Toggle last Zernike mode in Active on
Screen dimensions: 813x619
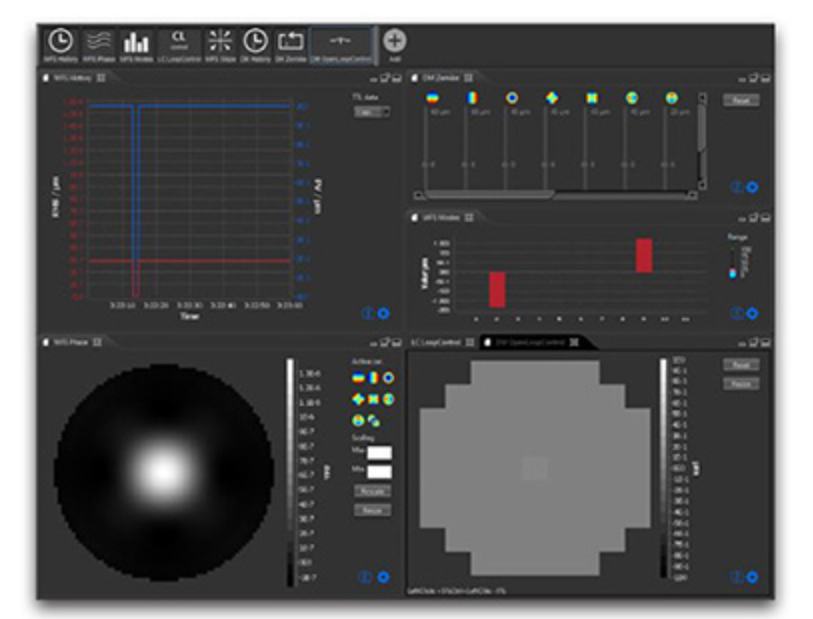point(373,420)
